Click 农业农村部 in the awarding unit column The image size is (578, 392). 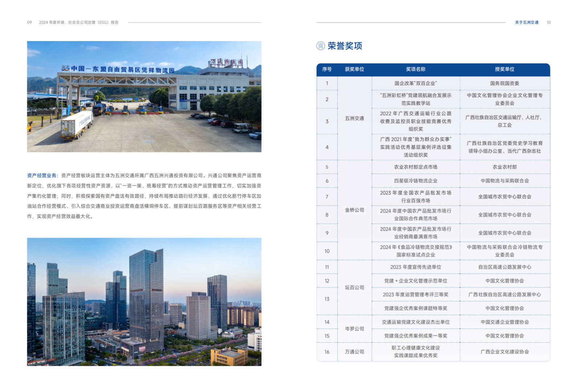tap(505, 167)
